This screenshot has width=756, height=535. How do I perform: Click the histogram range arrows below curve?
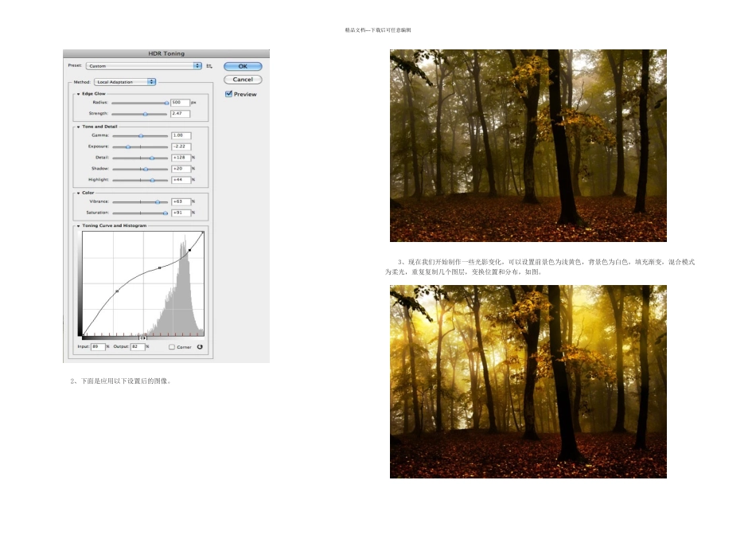point(143,338)
